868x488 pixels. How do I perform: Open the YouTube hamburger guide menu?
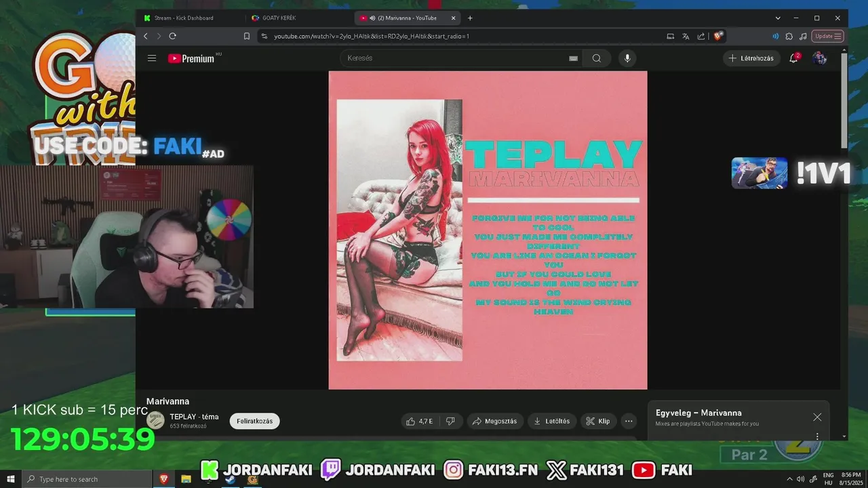coord(152,58)
